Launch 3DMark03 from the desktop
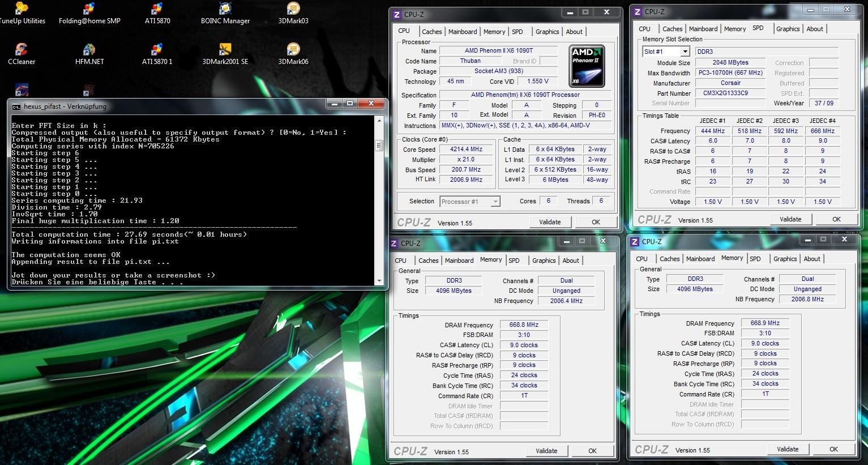 pos(293,14)
